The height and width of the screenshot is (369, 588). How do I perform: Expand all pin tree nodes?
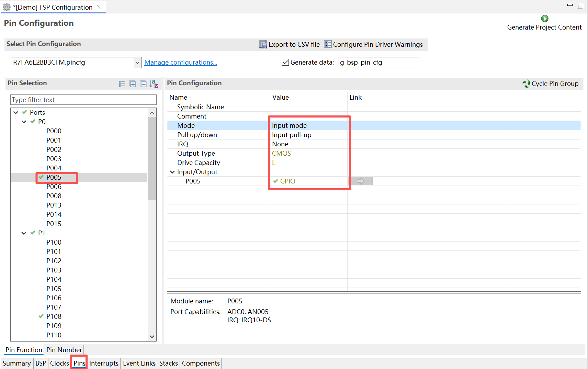133,83
